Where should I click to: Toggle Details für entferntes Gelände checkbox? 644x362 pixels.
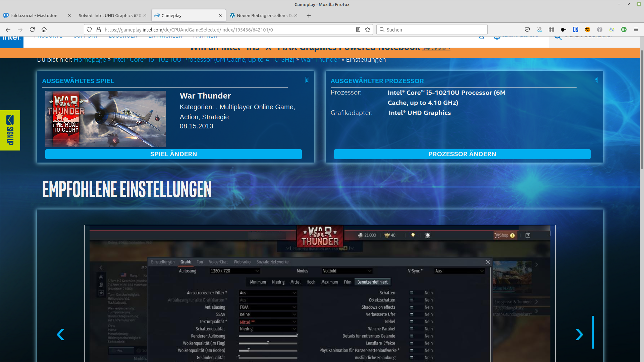412,336
